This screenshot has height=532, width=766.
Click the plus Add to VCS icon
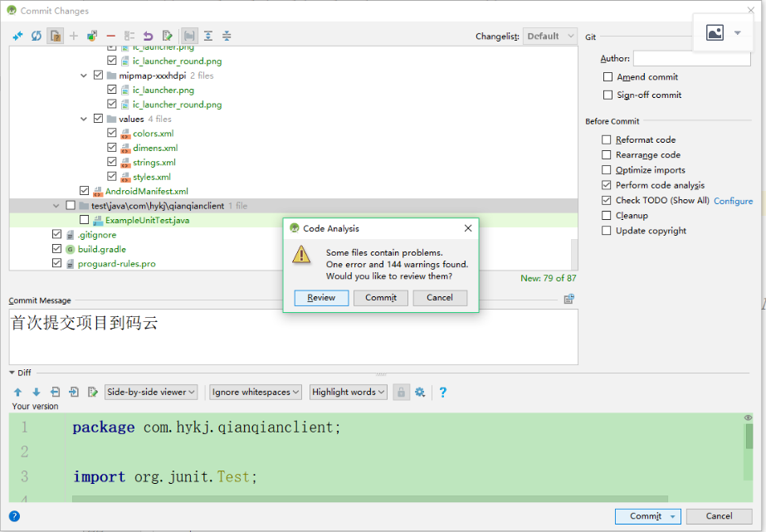(x=74, y=36)
